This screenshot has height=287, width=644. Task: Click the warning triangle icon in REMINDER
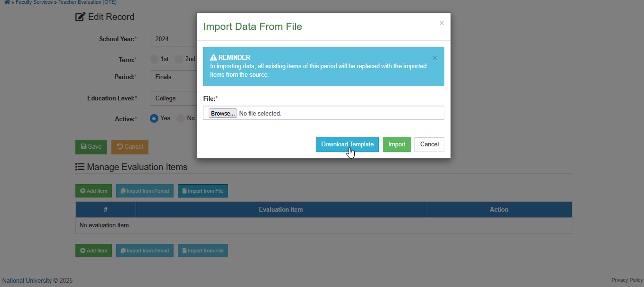[x=213, y=57]
